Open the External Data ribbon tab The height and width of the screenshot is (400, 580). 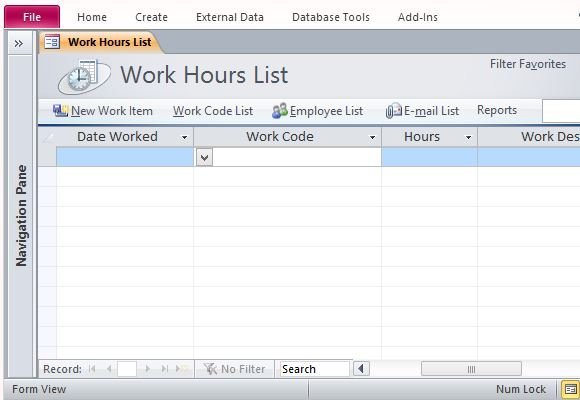[x=230, y=17]
